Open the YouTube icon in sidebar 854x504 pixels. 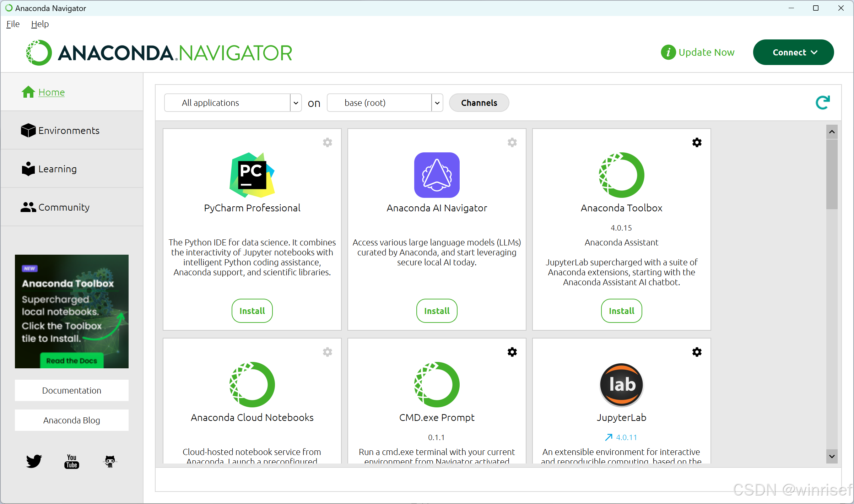pyautogui.click(x=72, y=461)
